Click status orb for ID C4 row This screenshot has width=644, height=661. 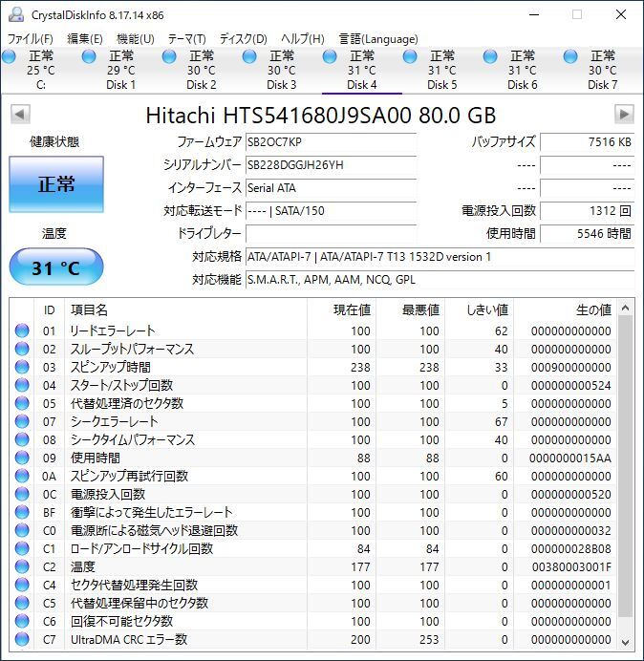[22, 585]
